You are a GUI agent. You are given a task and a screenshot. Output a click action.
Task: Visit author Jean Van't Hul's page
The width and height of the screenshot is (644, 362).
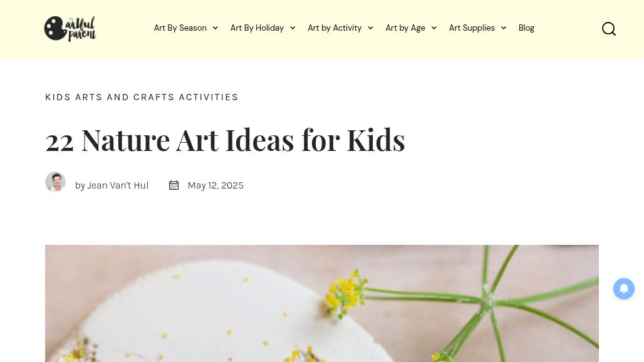point(118,185)
